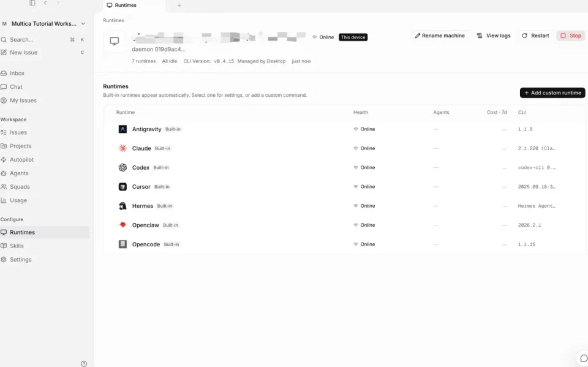
Task: Go back with the left arrow
Action: point(45,3)
